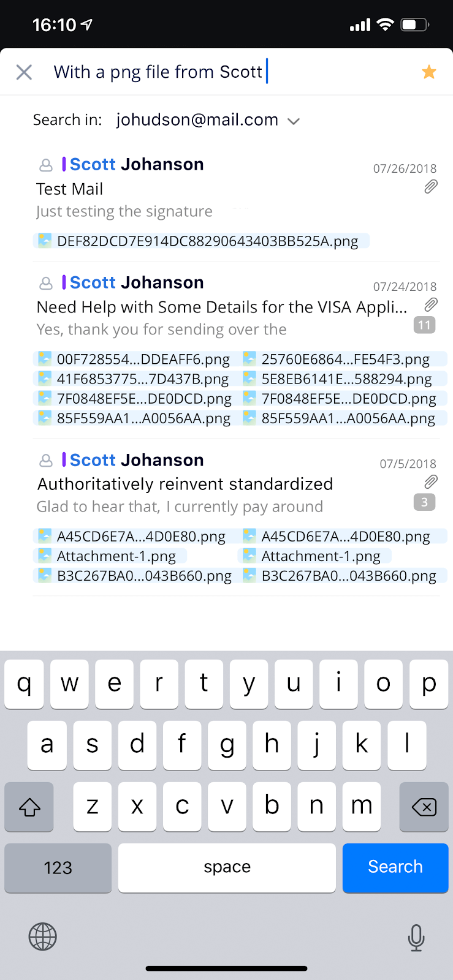Viewport: 453px width, 980px height.
Task: Open the DEF82DCD7E914DC88290643403BB525A.png attachment
Action: tap(205, 241)
